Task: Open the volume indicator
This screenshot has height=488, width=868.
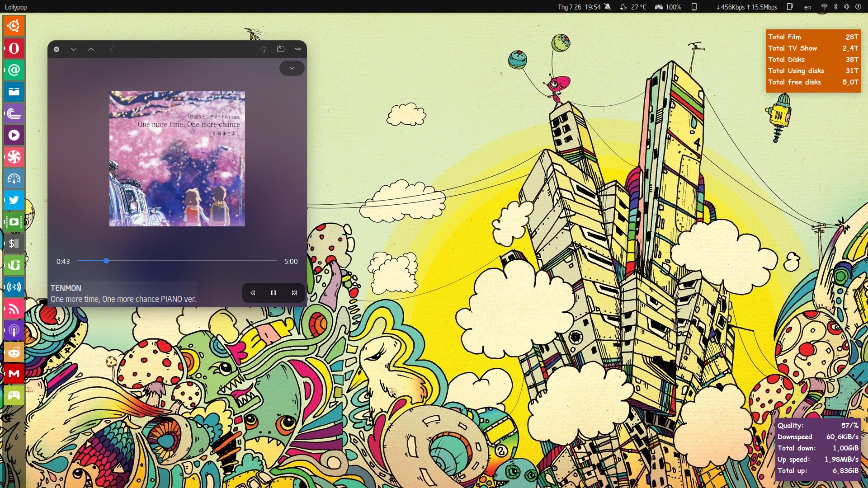Action: (x=846, y=7)
